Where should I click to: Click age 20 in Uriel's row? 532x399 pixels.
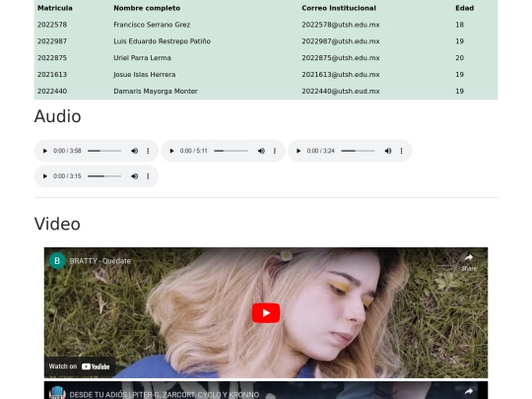460,58
